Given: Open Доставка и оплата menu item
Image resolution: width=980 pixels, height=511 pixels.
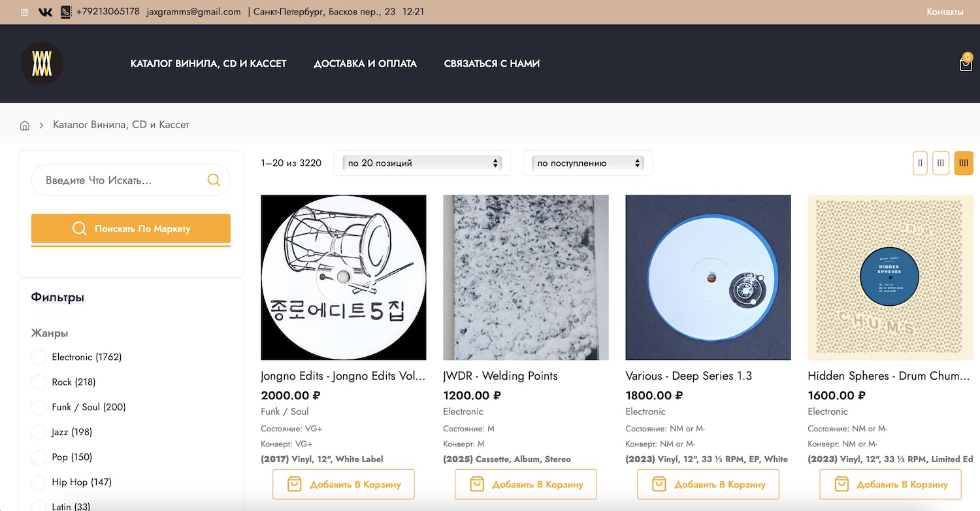Looking at the screenshot, I should (x=365, y=64).
